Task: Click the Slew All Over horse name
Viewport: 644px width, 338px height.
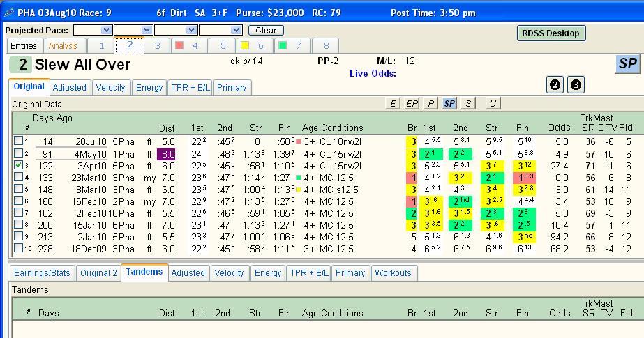Action: 82,64
